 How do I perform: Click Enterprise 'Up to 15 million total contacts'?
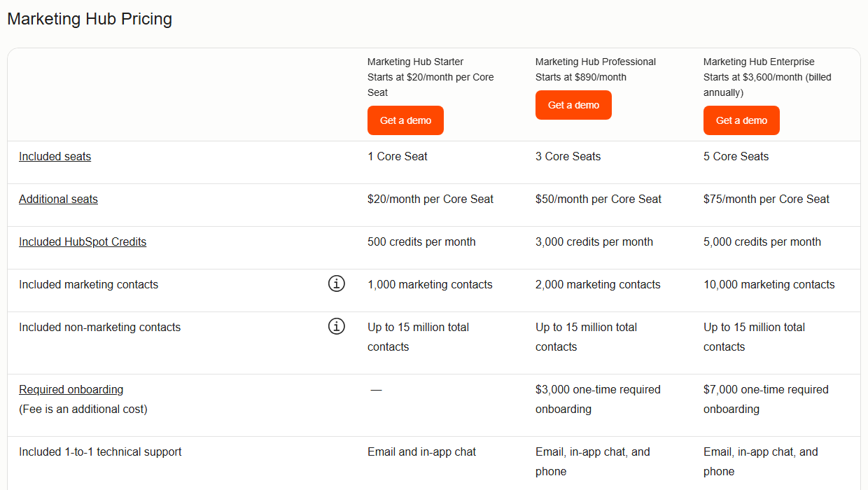tap(754, 337)
